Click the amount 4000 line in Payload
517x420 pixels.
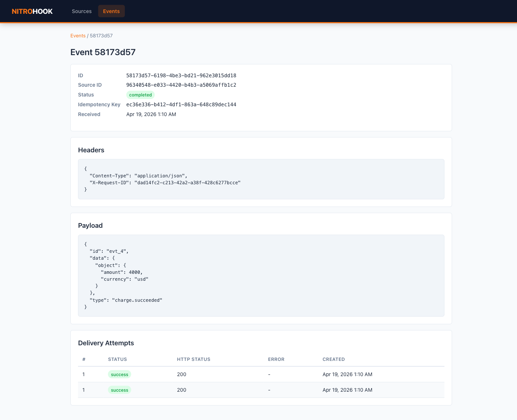pos(122,272)
